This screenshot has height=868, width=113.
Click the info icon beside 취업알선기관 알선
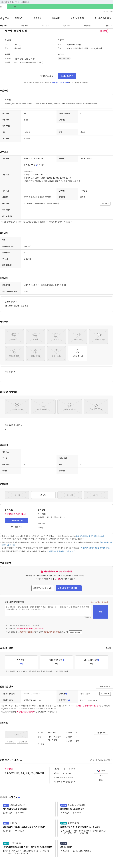click(64, 660)
